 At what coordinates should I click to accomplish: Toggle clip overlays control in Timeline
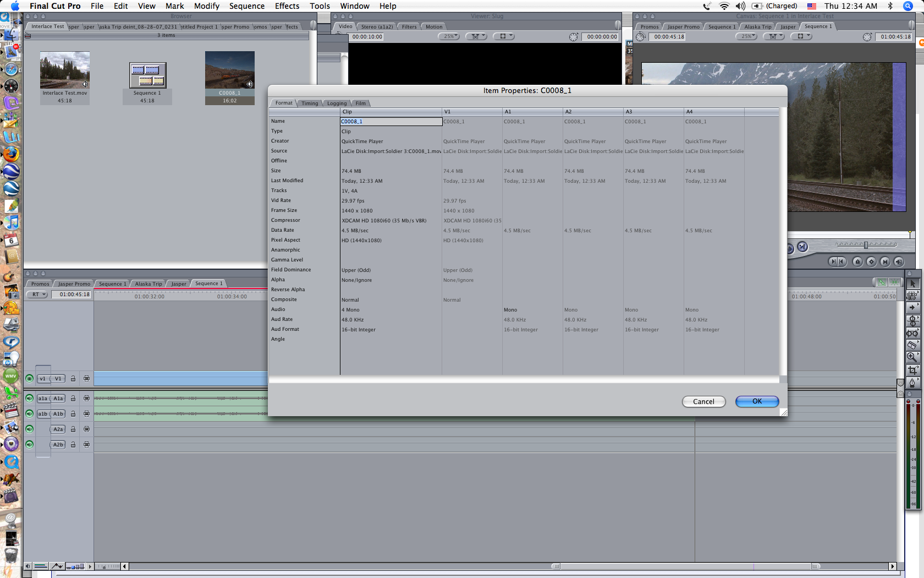(57, 566)
